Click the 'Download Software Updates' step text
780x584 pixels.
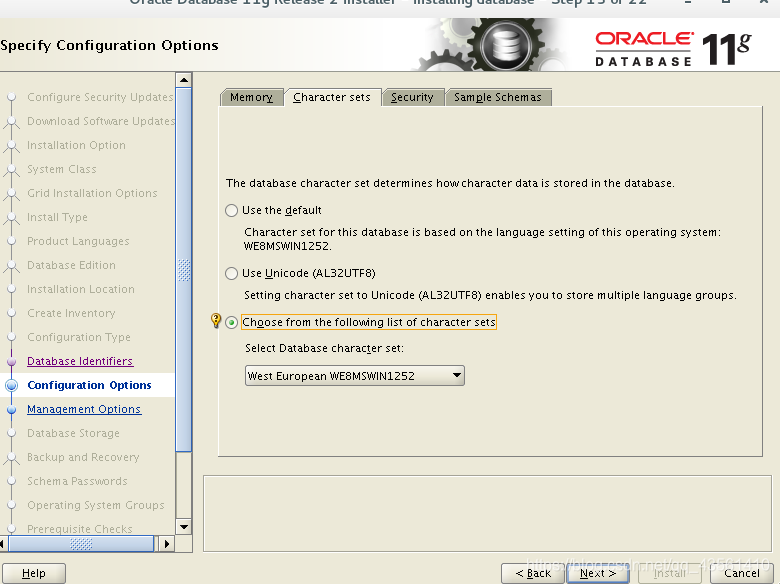[x=100, y=121]
